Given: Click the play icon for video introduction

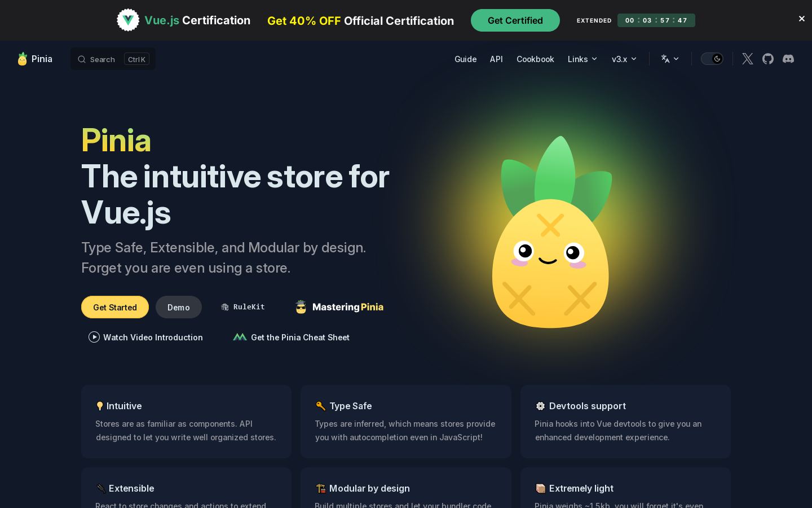Looking at the screenshot, I should [94, 337].
